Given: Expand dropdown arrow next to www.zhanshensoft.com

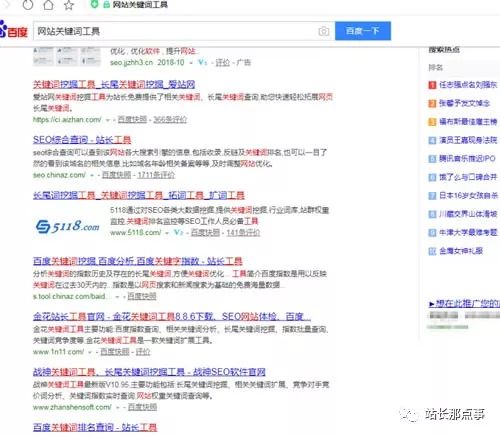Looking at the screenshot, I should (118, 407).
